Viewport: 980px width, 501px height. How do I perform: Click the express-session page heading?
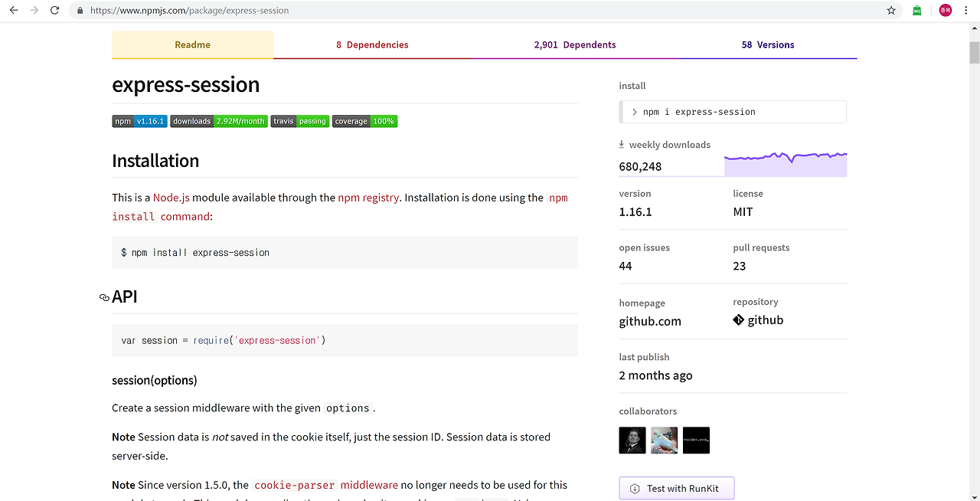coord(185,84)
